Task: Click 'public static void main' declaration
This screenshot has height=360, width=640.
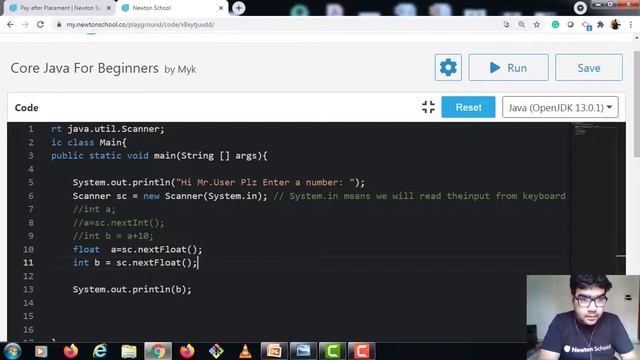Action: (x=159, y=156)
